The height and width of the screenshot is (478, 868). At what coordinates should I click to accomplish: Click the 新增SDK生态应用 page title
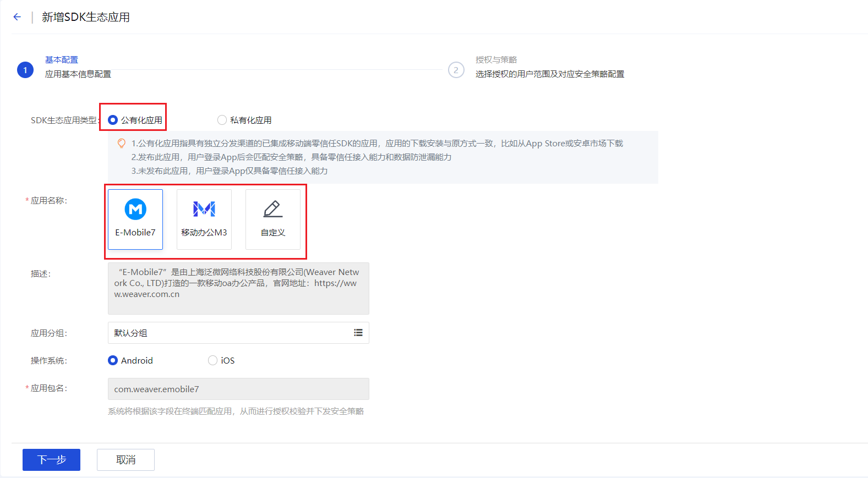(86, 17)
